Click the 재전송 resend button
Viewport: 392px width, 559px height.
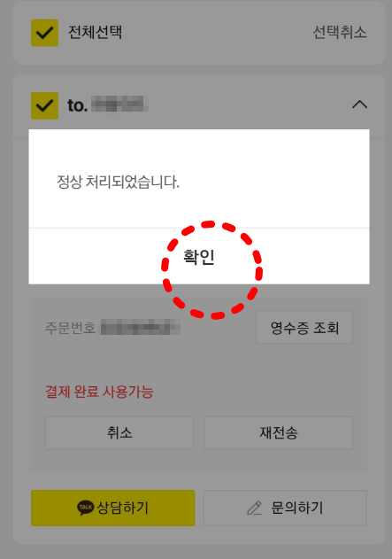click(279, 433)
